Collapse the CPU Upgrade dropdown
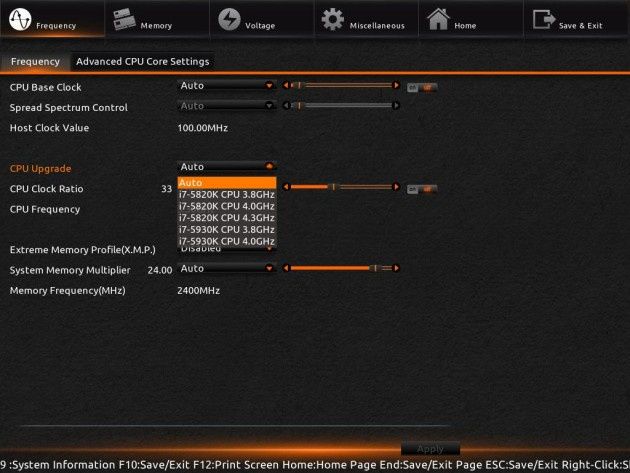 coord(227,166)
